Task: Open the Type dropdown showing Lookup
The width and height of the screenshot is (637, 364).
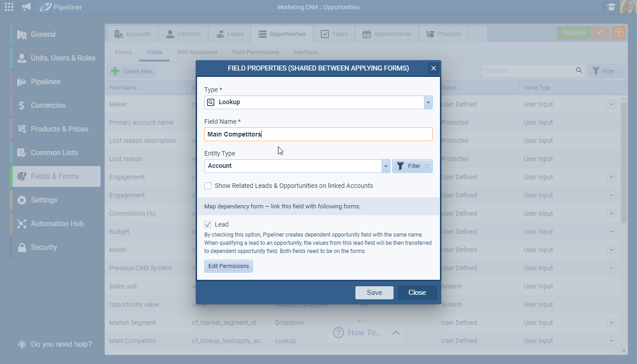Action: pos(428,102)
